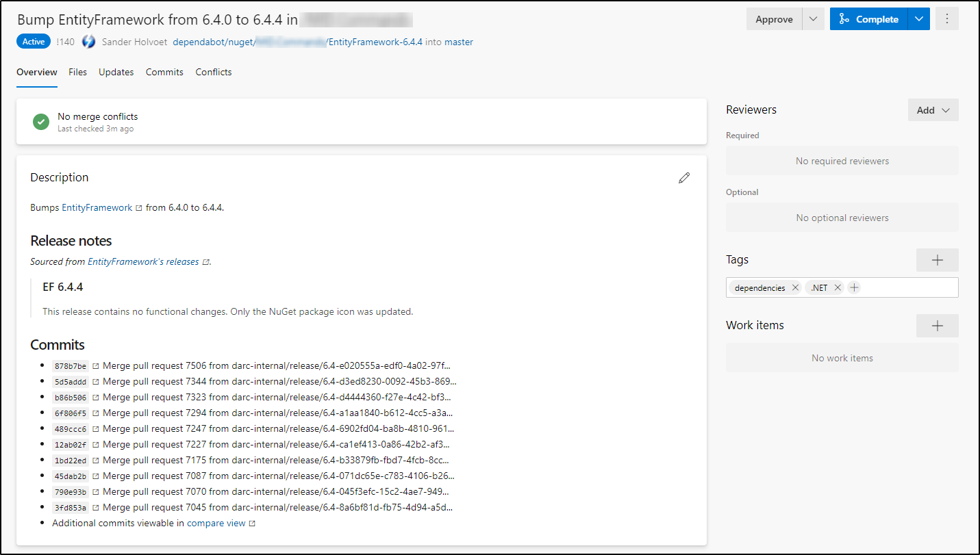
Task: Add a new tag inside tag field
Action: 854,287
